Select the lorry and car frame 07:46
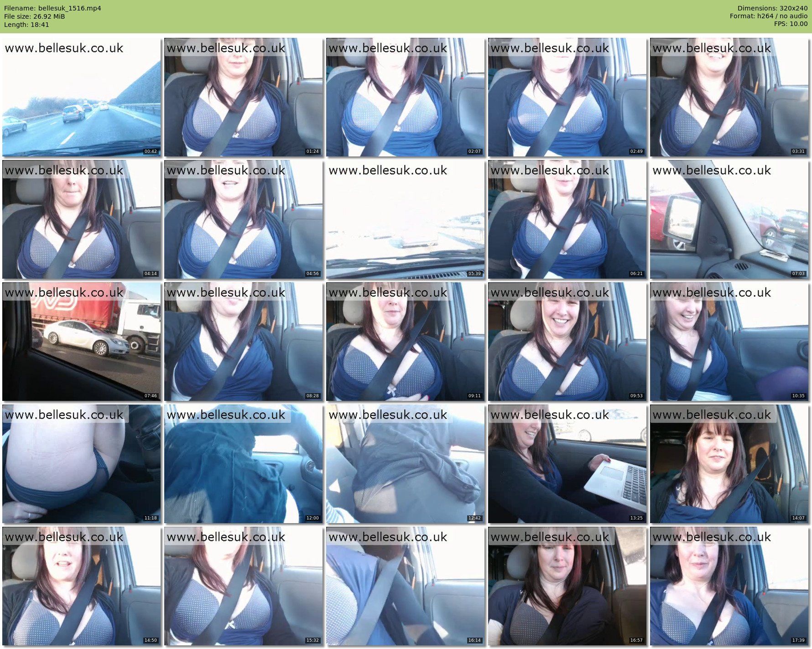 (x=82, y=342)
